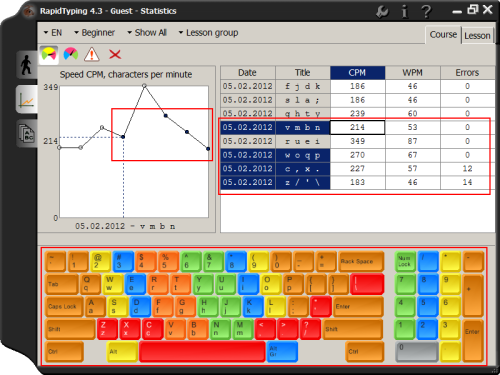This screenshot has height=375, width=500.
Task: Click the tall numpad Enter key
Action: [x=473, y=340]
